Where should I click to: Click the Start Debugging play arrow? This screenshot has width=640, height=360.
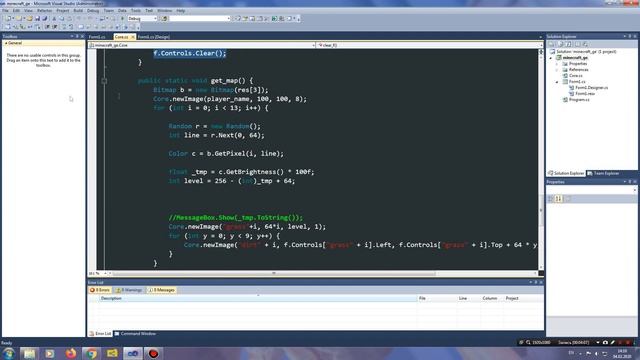click(122, 19)
